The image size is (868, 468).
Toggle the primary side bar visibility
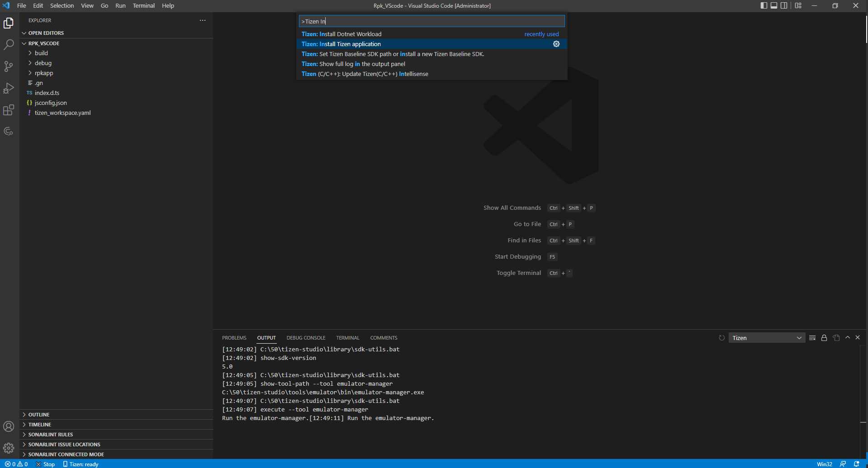(763, 5)
